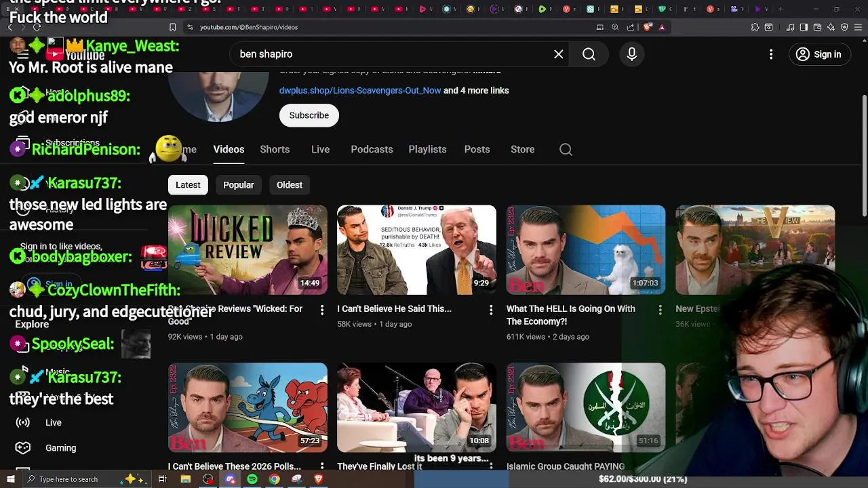Viewport: 868px width, 488px height.
Task: Open the Windows Start menu
Action: (x=10, y=479)
